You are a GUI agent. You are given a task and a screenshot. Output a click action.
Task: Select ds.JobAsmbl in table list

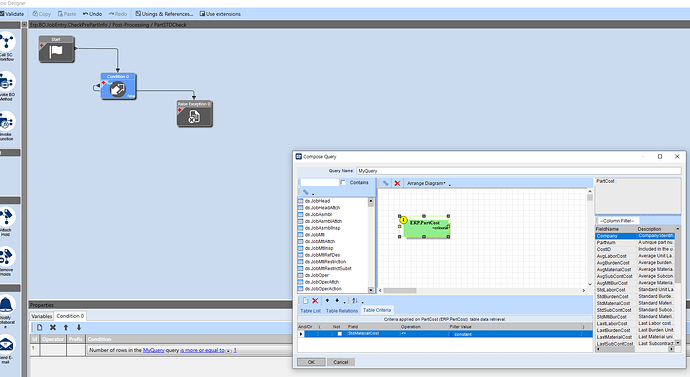[319, 214]
